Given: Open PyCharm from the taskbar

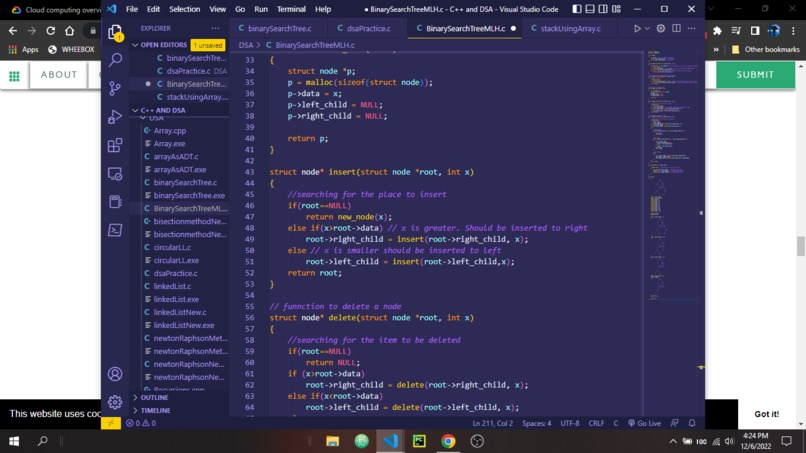Looking at the screenshot, I should (419, 441).
